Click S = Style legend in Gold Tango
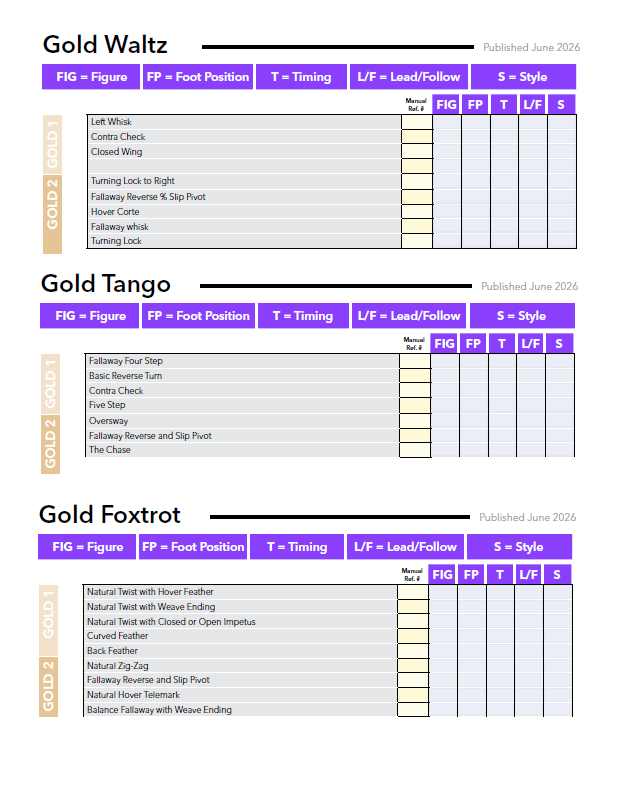This screenshot has width=617, height=801. 522,316
